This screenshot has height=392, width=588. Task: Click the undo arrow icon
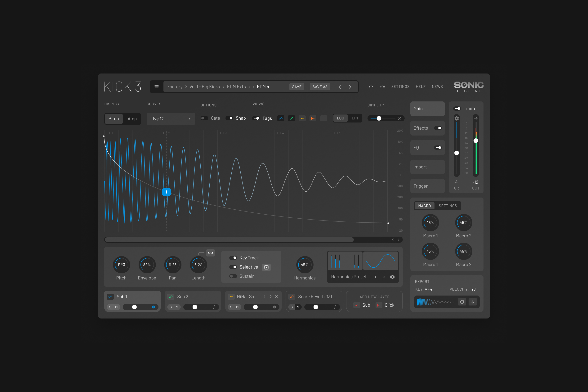[371, 87]
